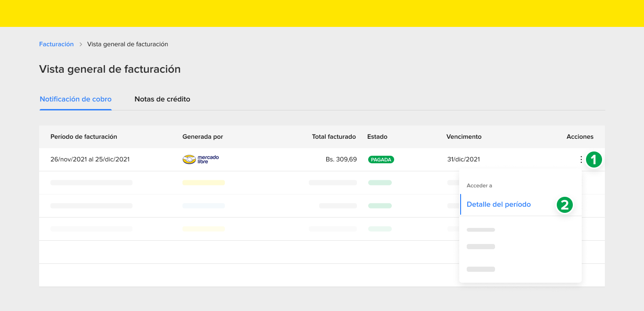The height and width of the screenshot is (311, 644).
Task: Select the period 26/nov/2021 al 25/dic/2021
Action: tap(90, 160)
